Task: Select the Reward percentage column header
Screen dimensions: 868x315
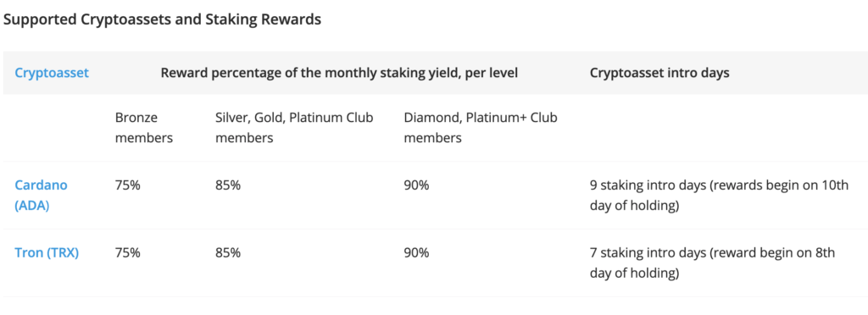Action: [x=339, y=73]
